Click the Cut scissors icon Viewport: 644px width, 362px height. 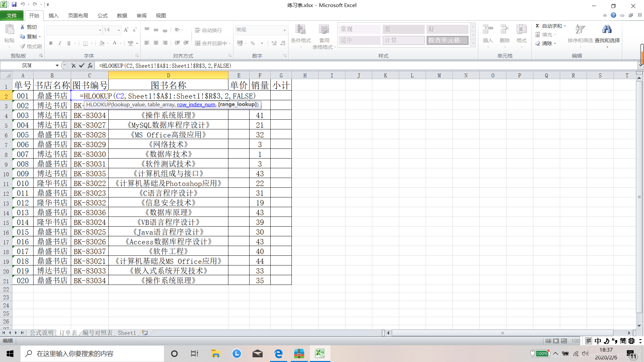click(22, 27)
